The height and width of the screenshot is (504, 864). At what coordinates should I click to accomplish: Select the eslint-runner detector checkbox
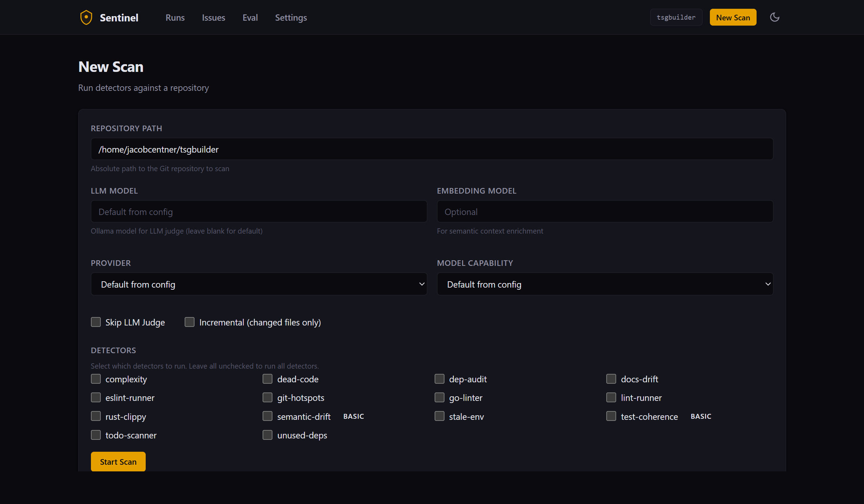[96, 397]
